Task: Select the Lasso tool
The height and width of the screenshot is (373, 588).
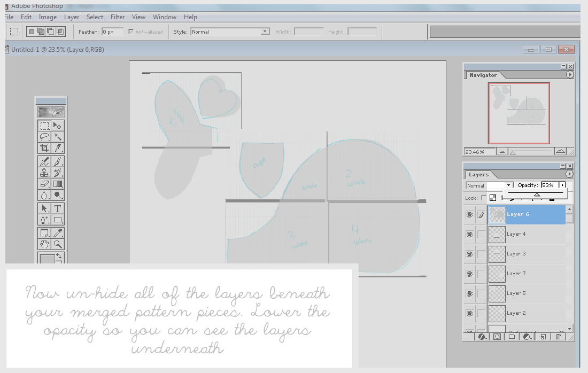Action: (43, 137)
